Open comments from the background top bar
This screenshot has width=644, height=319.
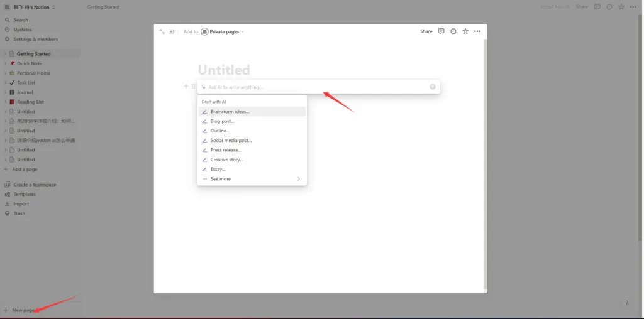597,7
